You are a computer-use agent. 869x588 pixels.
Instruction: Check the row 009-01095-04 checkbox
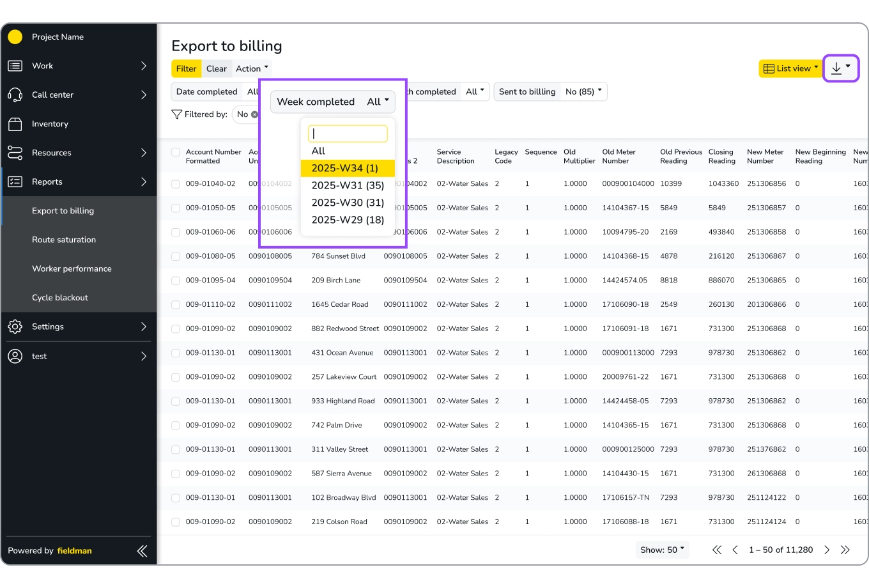[176, 281]
